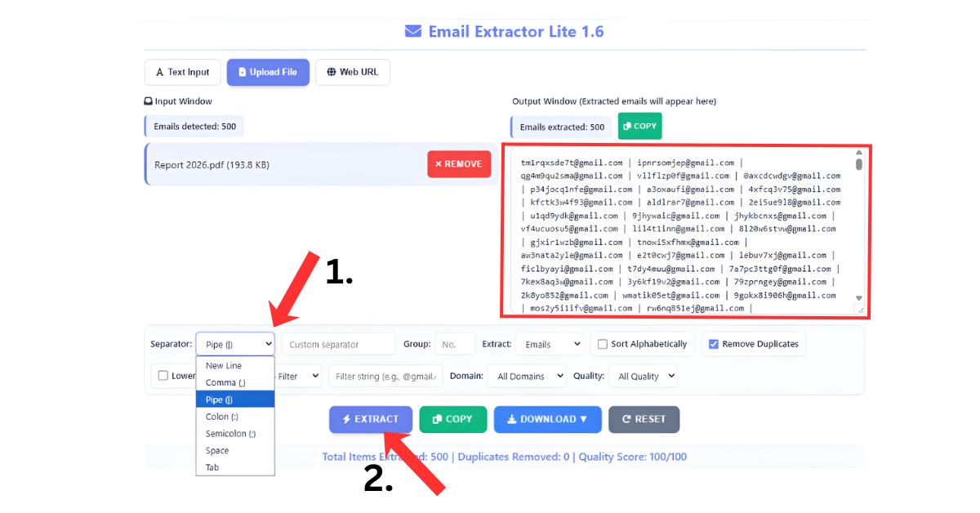Click the tm1rqxsde7t@gmail.com address in the output

point(572,163)
